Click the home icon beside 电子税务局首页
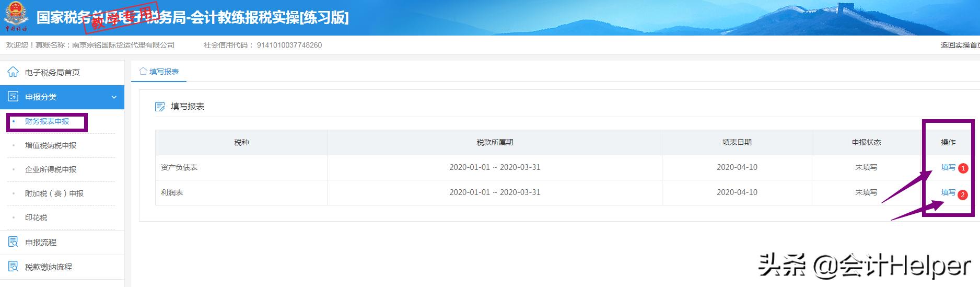Viewport: 980px width, 287px height. [x=13, y=72]
